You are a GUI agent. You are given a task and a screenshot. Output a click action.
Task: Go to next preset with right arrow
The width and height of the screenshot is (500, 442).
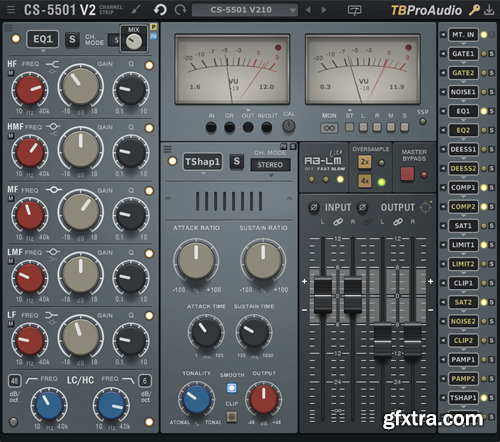(324, 10)
